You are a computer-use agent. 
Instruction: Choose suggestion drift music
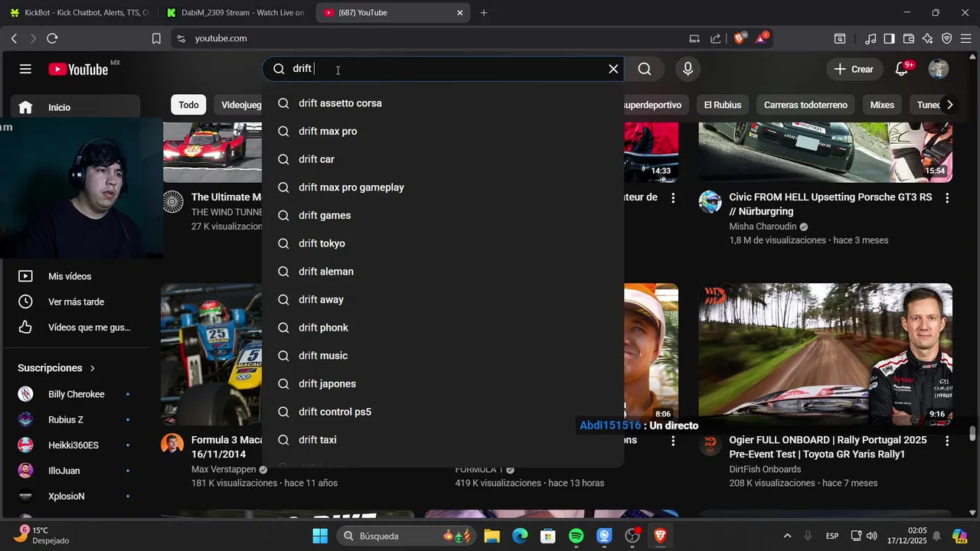(x=443, y=356)
